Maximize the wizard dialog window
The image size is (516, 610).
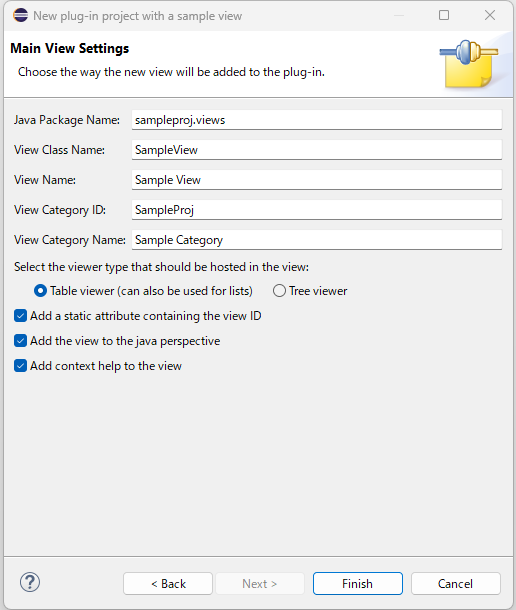pos(444,15)
